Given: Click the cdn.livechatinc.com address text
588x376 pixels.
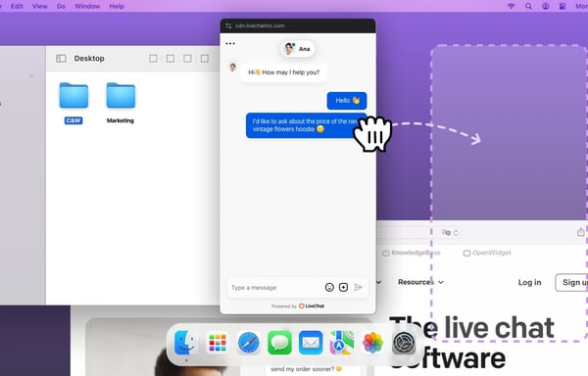Looking at the screenshot, I should point(260,25).
